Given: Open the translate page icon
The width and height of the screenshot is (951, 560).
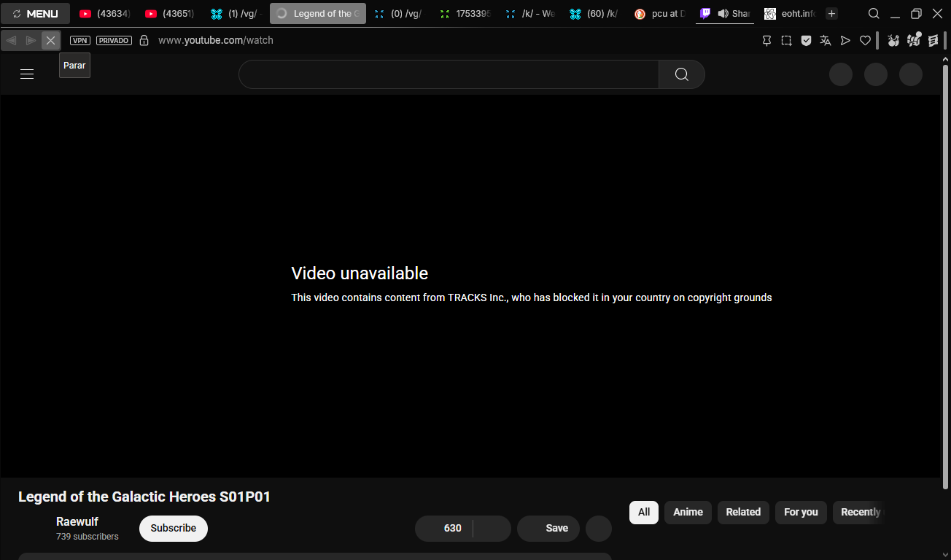Looking at the screenshot, I should pos(826,41).
